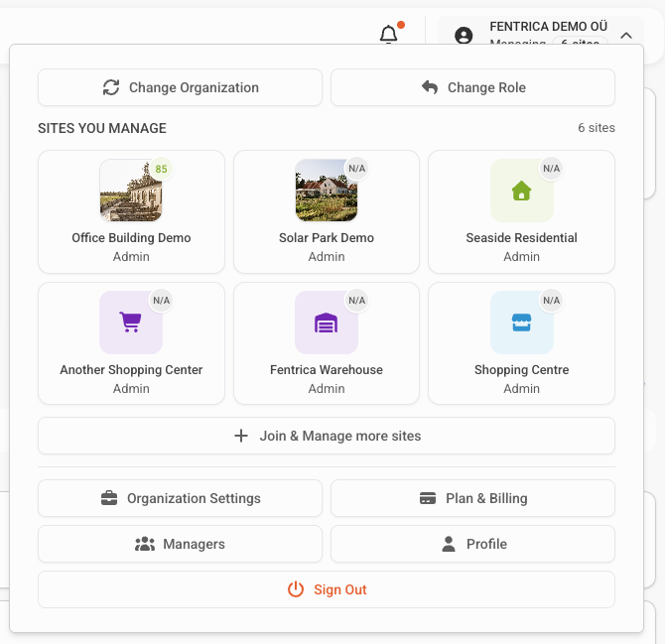Click the warehouse icon for Fentrica Warehouse
This screenshot has width=665, height=644.
coord(327,322)
